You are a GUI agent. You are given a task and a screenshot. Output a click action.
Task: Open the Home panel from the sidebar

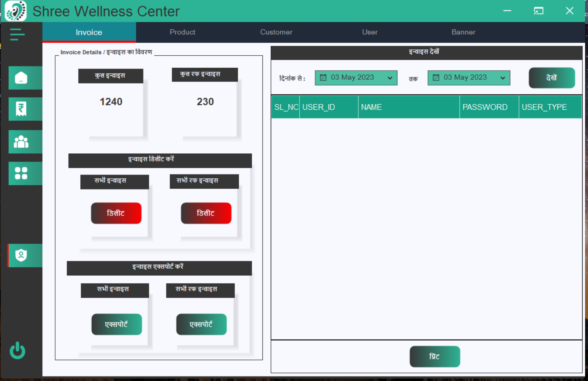25,78
